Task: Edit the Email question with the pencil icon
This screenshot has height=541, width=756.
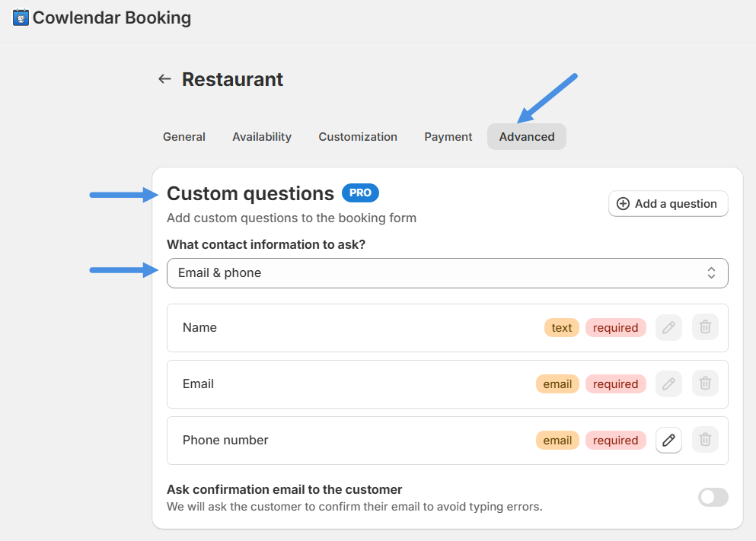Action: click(x=668, y=383)
